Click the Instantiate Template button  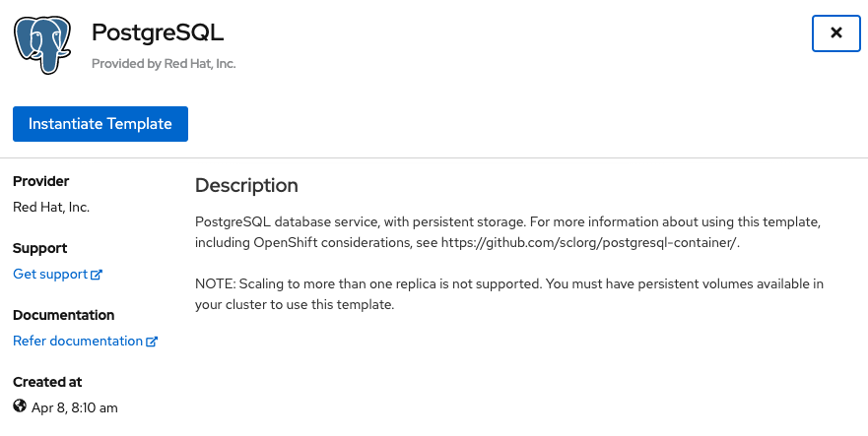pos(100,124)
